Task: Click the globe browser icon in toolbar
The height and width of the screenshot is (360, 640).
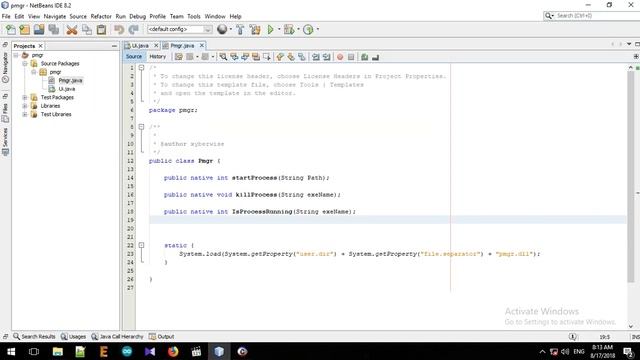Action: point(222,29)
